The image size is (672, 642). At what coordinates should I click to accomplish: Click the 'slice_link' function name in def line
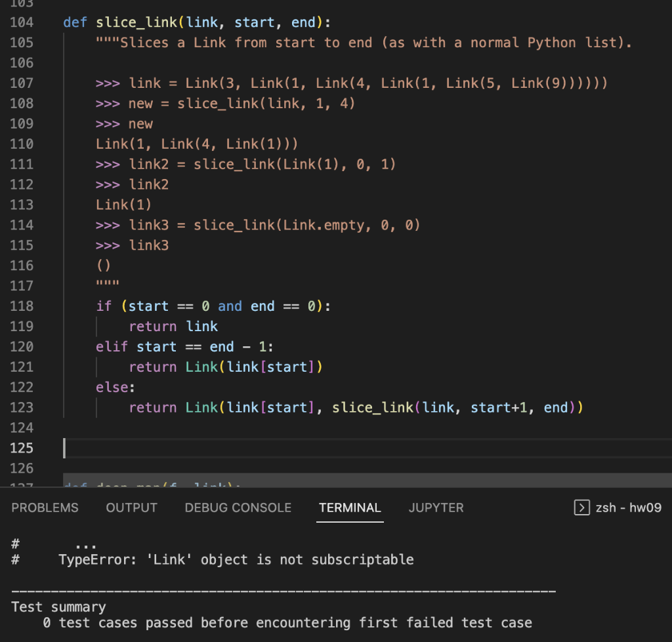pyautogui.click(x=136, y=22)
